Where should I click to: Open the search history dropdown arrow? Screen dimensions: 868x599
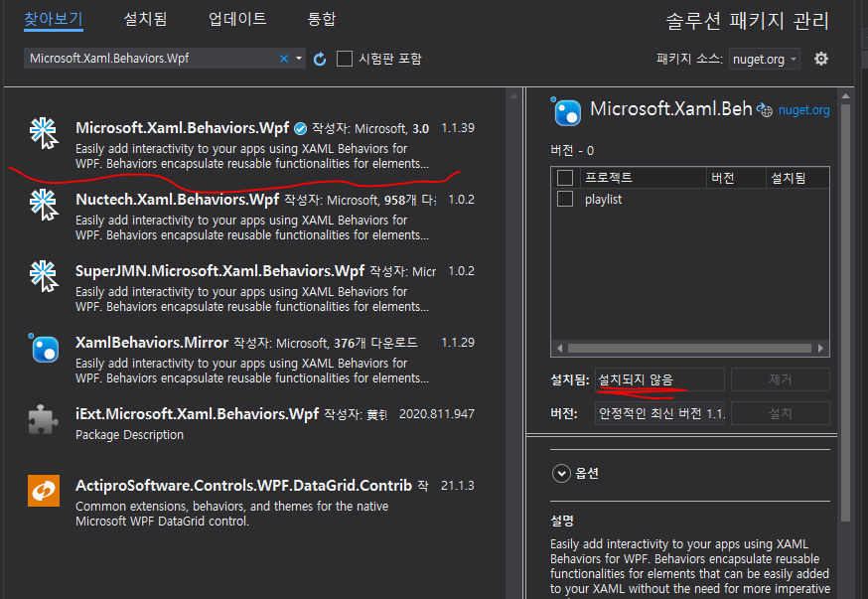coord(299,59)
